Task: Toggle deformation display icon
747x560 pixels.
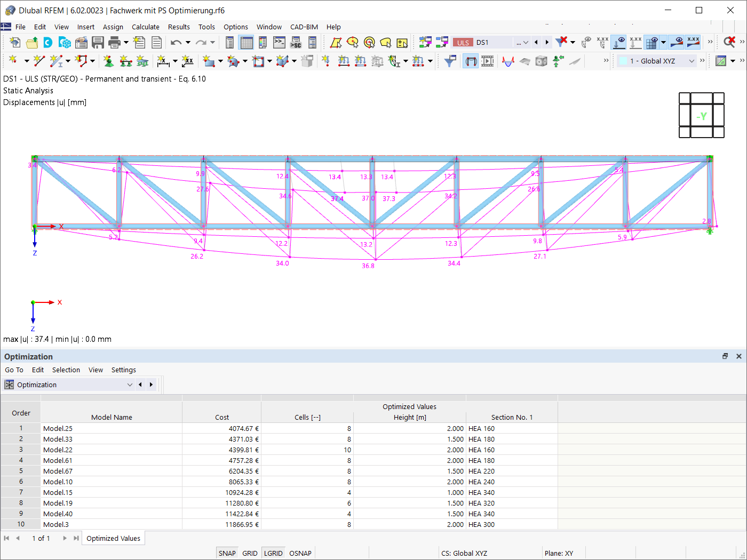Action: (x=471, y=61)
